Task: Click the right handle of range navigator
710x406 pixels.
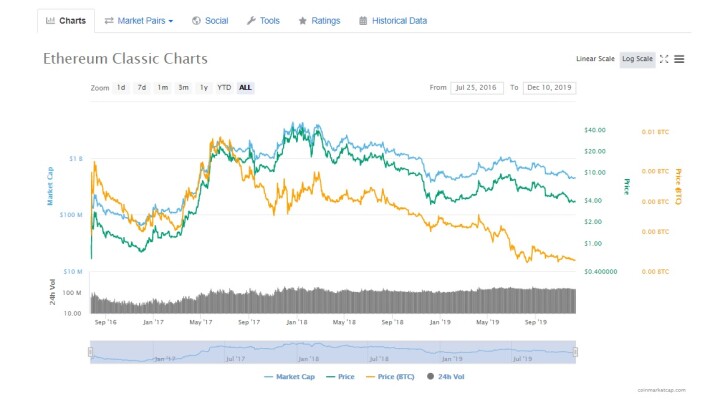Action: click(x=576, y=352)
